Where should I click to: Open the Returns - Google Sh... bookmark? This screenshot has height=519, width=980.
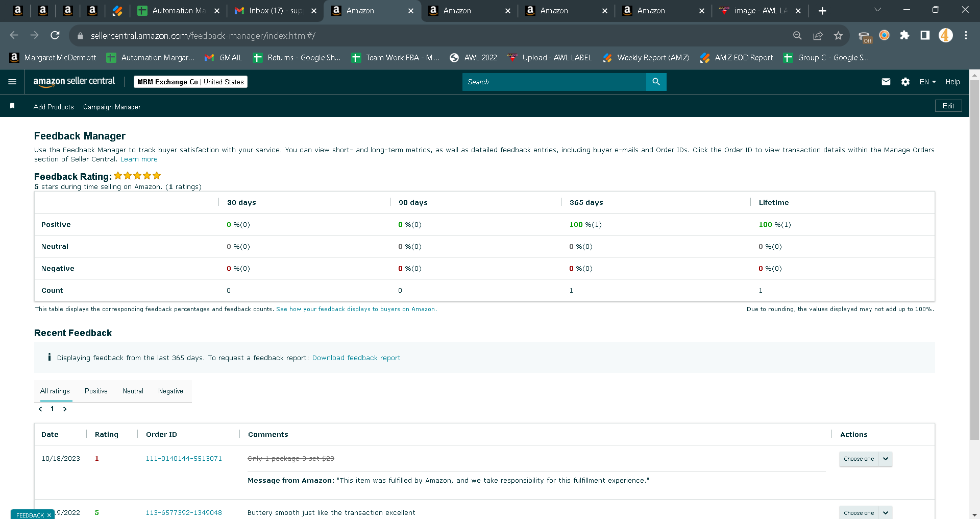(297, 58)
